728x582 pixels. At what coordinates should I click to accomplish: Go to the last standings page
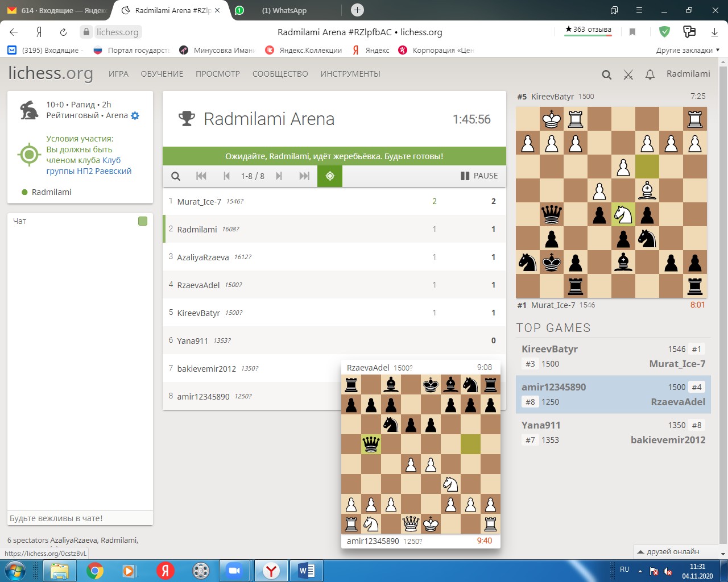[304, 176]
